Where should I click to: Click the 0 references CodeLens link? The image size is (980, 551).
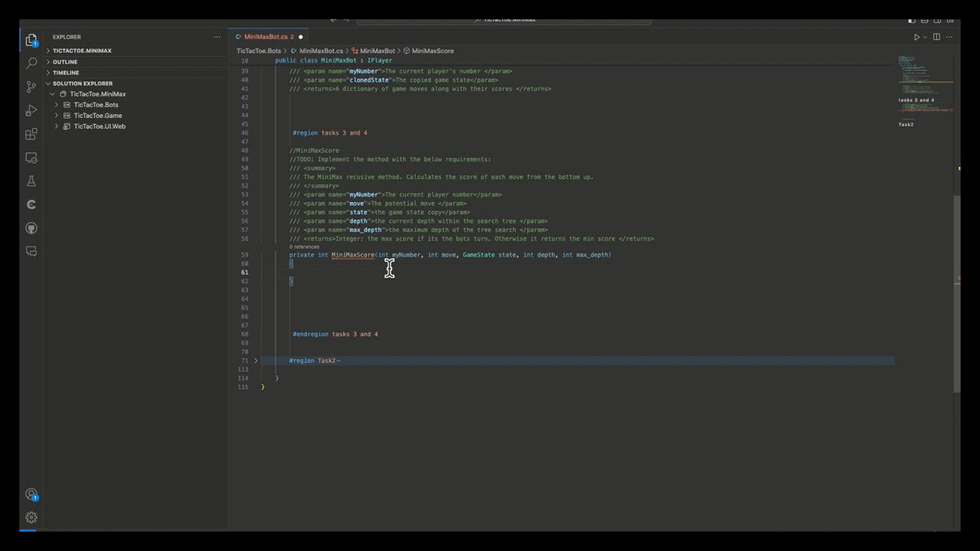pos(304,246)
